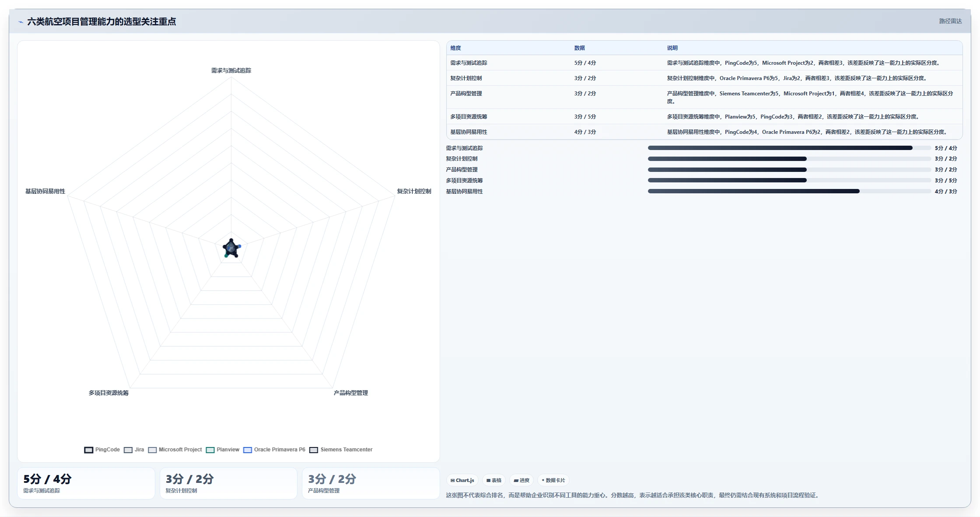Click the 数据 column header
Screen dimensions: 980x517
pos(579,48)
